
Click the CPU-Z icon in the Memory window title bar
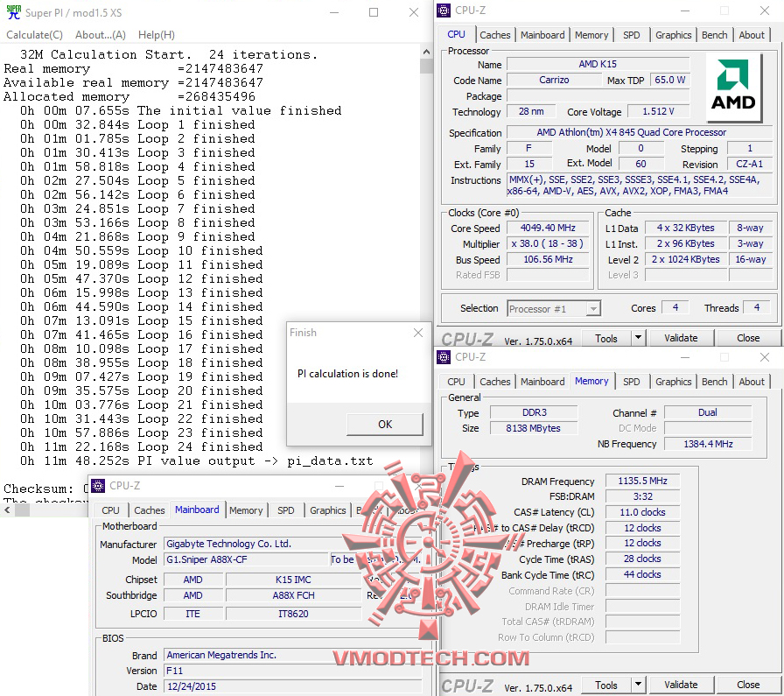[x=444, y=357]
